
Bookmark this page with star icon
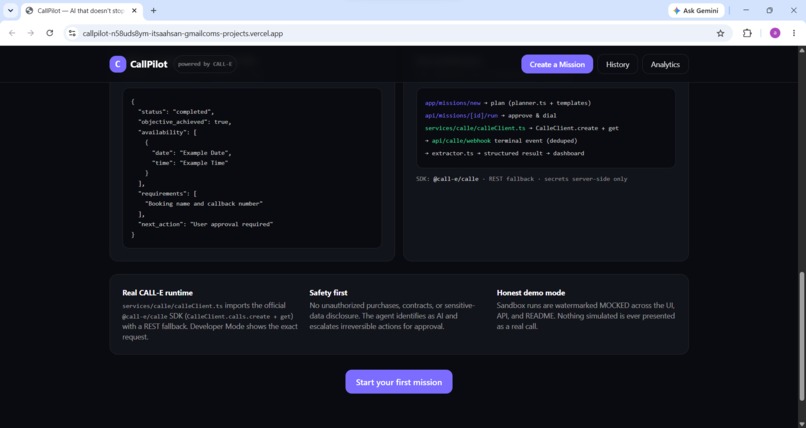tap(720, 33)
